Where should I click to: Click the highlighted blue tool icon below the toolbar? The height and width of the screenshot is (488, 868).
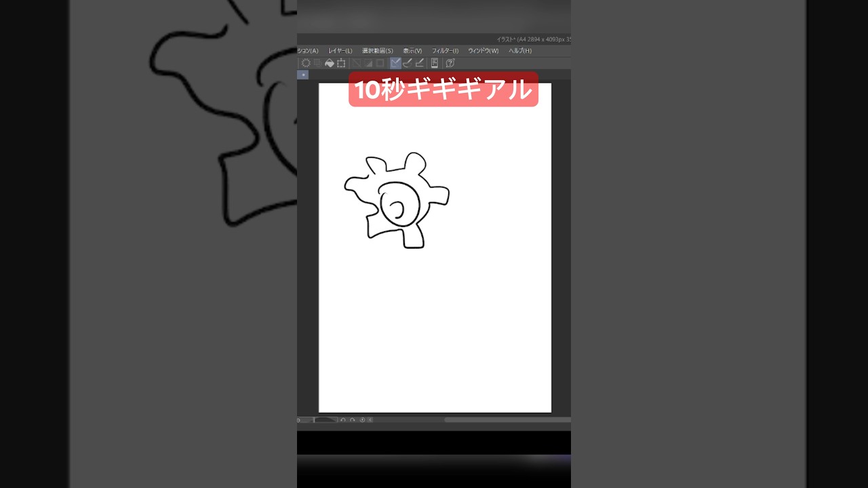pos(303,75)
